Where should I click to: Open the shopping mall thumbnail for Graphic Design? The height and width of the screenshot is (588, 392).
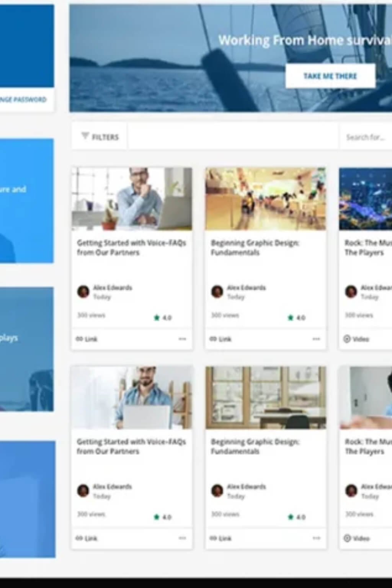(266, 199)
